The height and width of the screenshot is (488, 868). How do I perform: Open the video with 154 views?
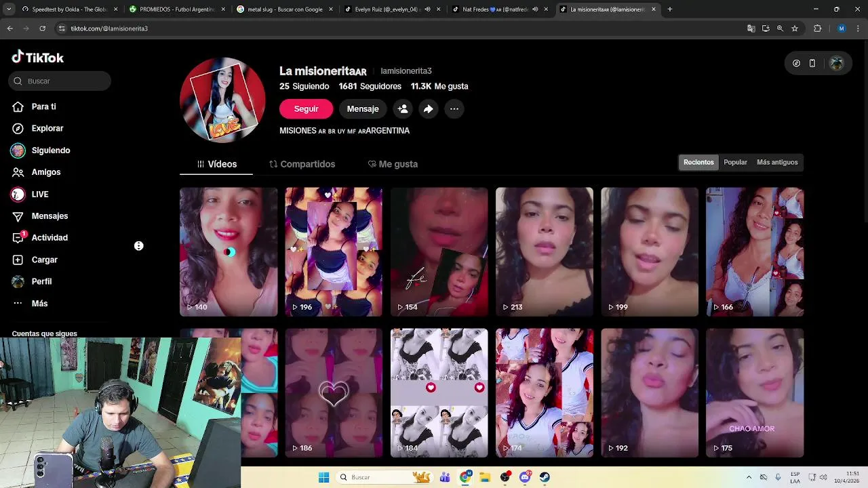pos(439,252)
